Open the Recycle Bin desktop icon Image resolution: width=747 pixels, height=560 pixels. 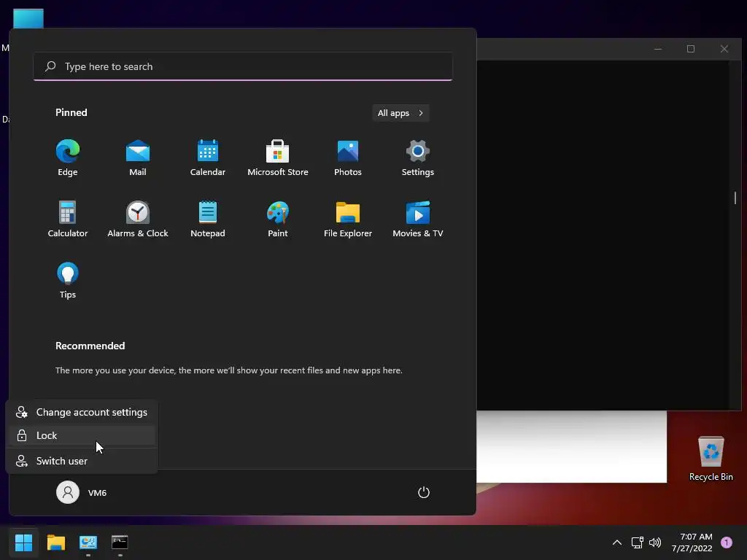point(711,458)
